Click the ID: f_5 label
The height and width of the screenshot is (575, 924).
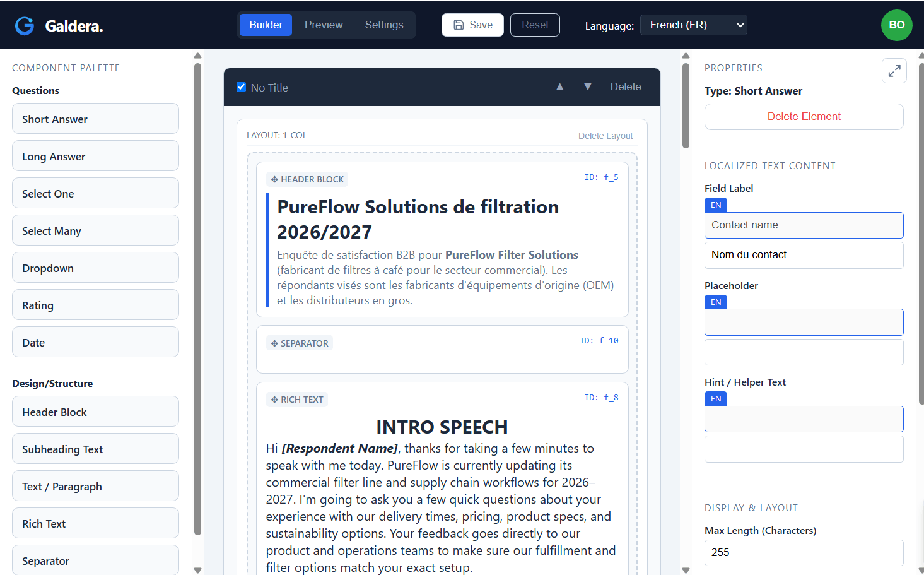[x=601, y=177]
